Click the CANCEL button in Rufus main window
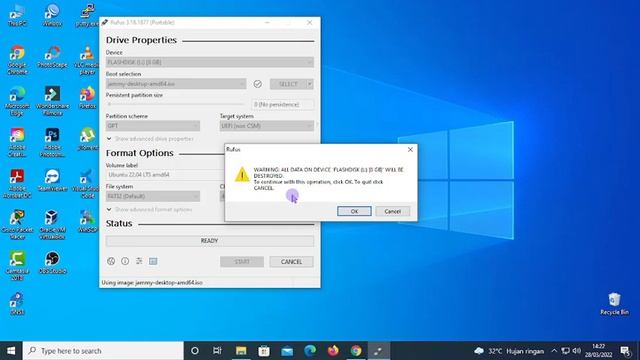640x360 pixels. (291, 262)
